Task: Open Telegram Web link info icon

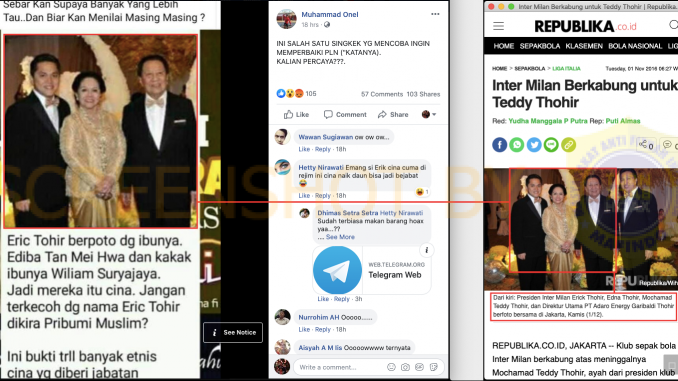Action: point(426,250)
